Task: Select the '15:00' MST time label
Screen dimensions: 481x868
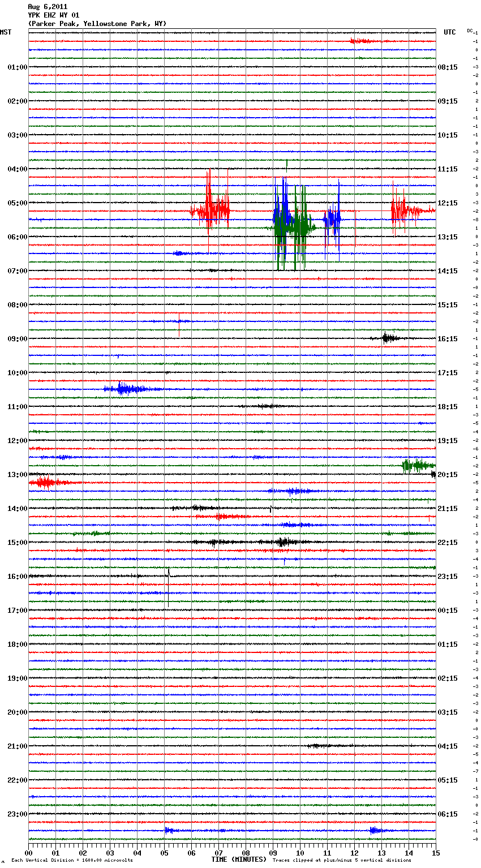Action: pos(18,543)
